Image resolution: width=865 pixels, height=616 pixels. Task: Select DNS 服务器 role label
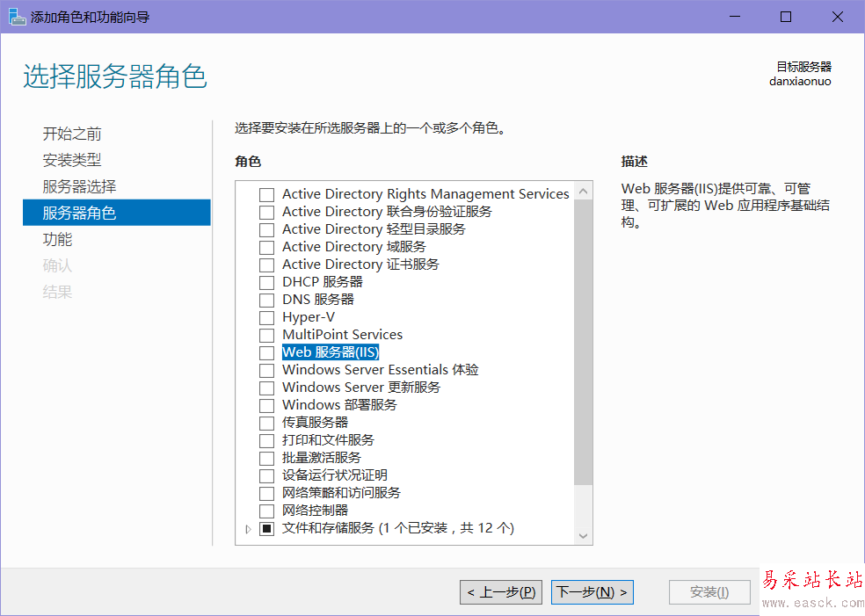point(318,300)
